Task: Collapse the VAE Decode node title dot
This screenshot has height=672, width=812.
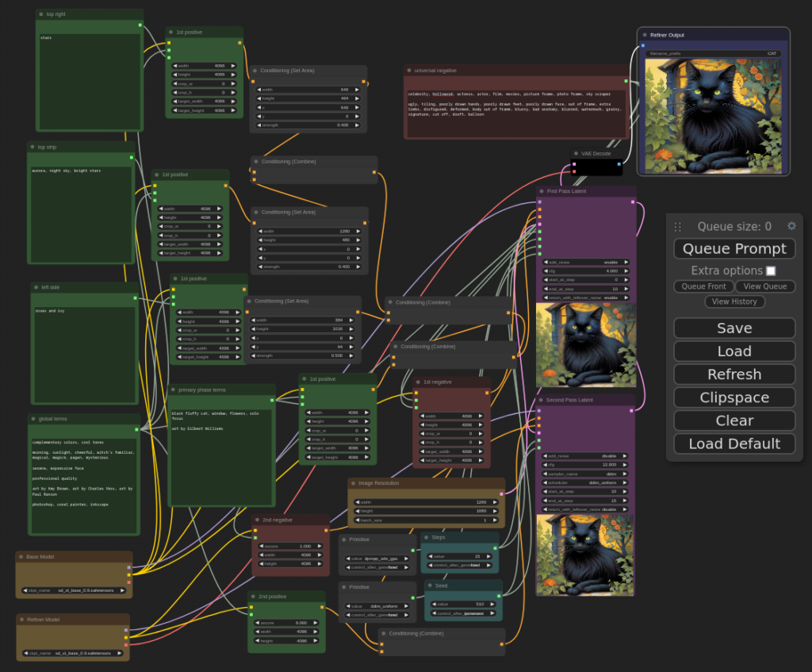Action: (576, 153)
